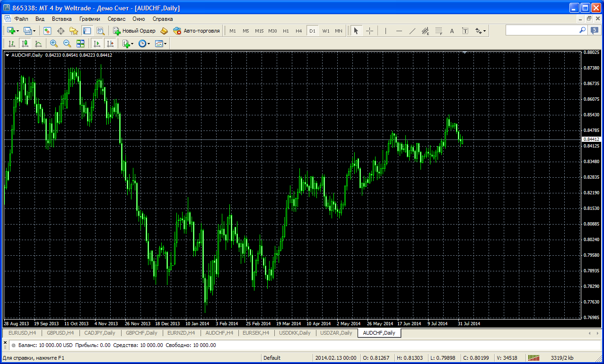Toggle chart auto scroll
This screenshot has width=604, height=364.
[x=96, y=43]
